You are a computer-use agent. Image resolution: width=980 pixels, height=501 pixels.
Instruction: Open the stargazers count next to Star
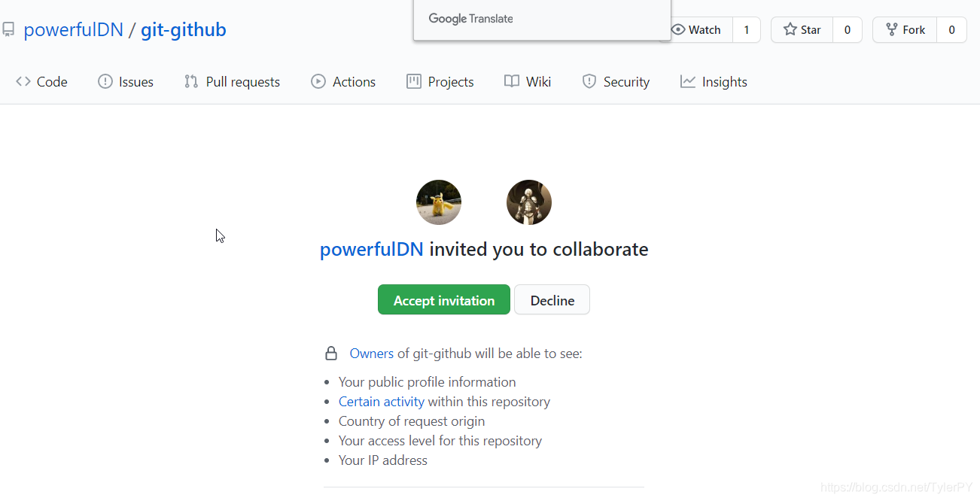(848, 30)
